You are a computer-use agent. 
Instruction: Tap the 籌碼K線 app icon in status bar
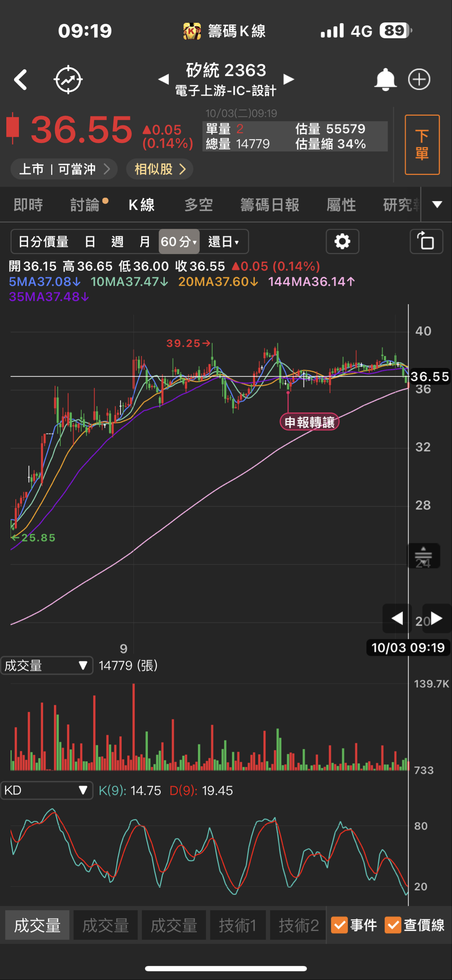point(192,31)
